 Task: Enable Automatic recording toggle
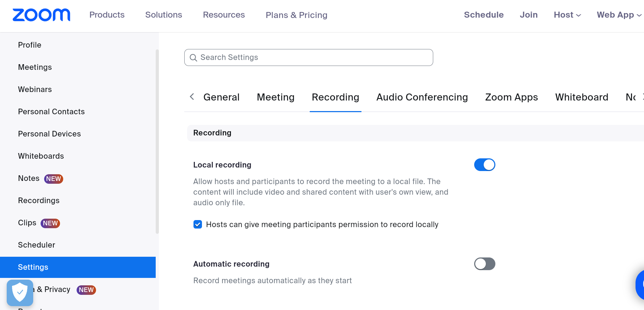[484, 264]
